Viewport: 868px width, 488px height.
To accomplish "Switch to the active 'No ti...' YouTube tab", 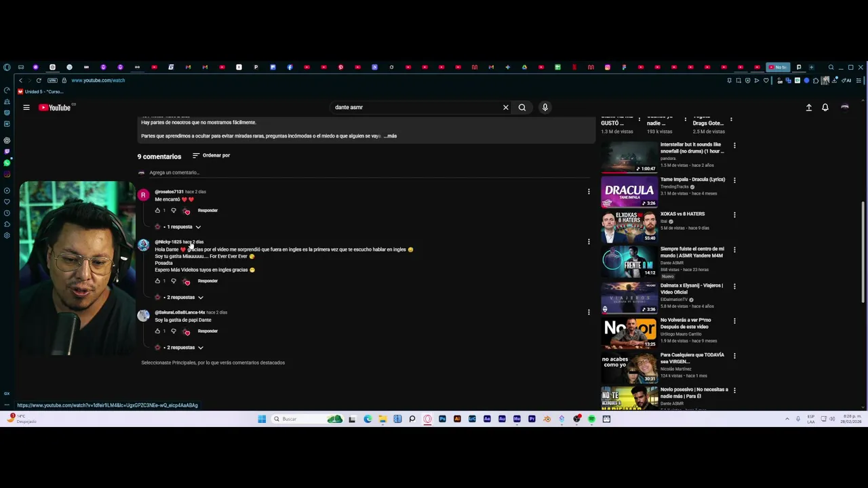I will (x=778, y=67).
